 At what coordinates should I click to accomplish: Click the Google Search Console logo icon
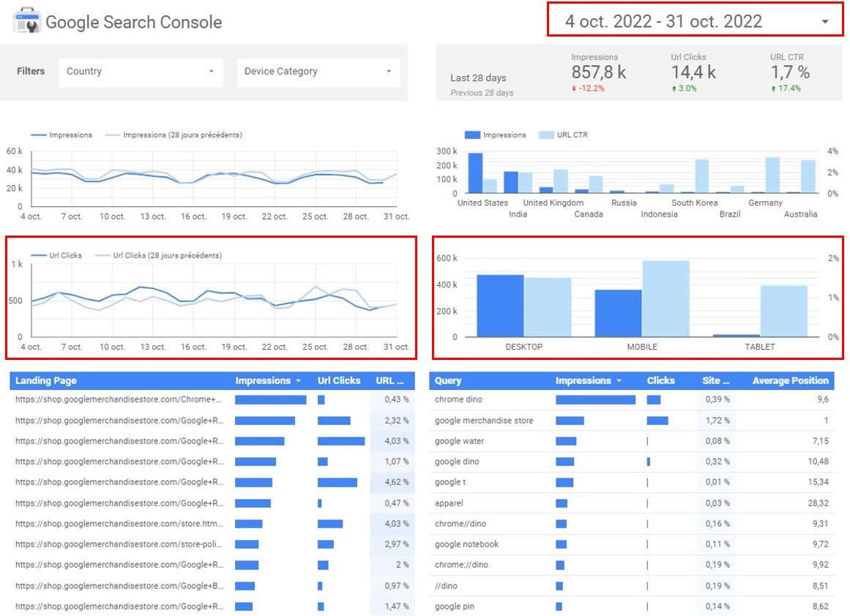[26, 20]
